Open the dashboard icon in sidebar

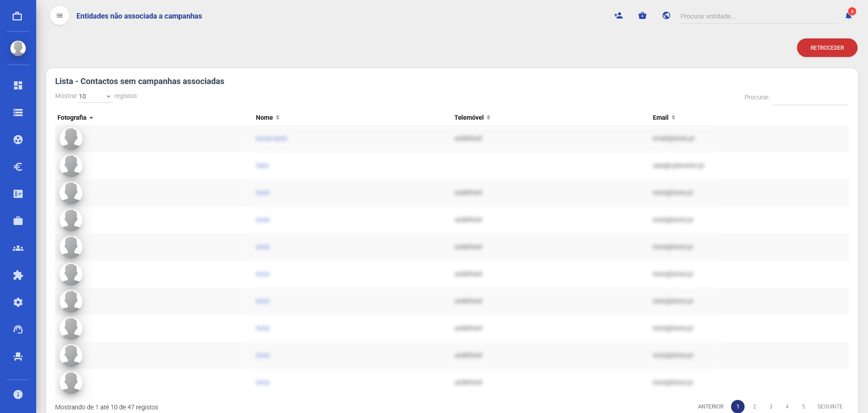pos(18,85)
